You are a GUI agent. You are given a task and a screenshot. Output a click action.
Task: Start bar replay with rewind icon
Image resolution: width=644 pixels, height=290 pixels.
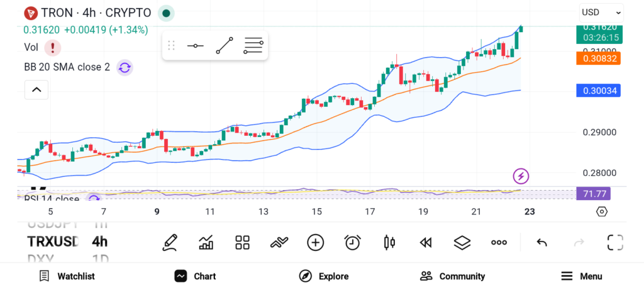pyautogui.click(x=426, y=242)
